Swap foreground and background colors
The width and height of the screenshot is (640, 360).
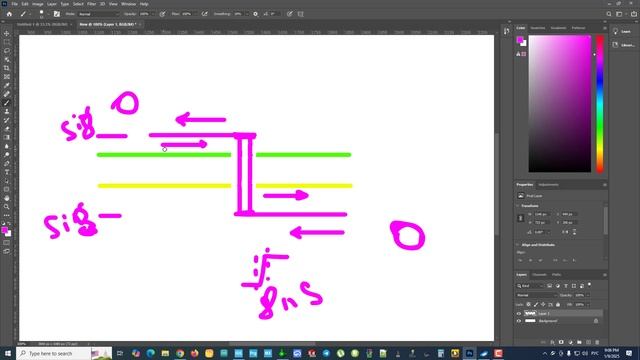9,224
